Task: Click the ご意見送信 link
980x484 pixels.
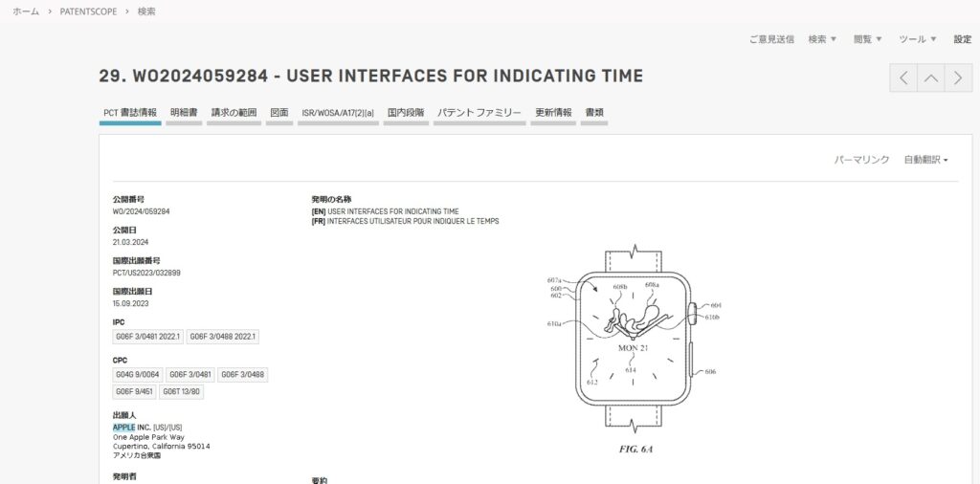Action: (771, 39)
